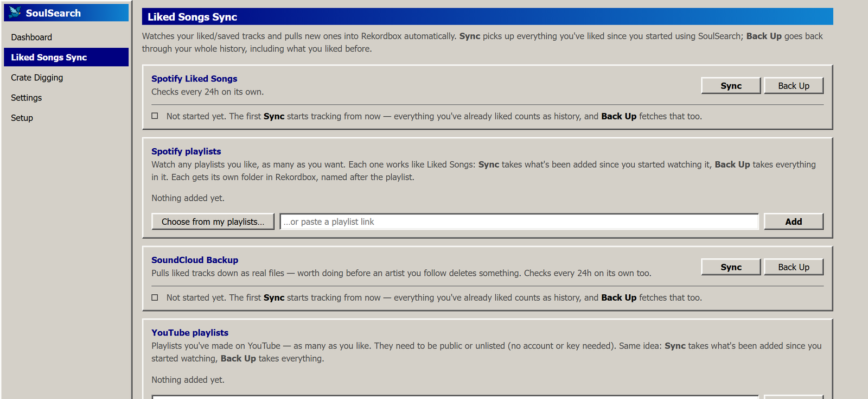Click the Spotify Liked Songs heading
Image resolution: width=868 pixels, height=399 pixels.
coord(194,79)
